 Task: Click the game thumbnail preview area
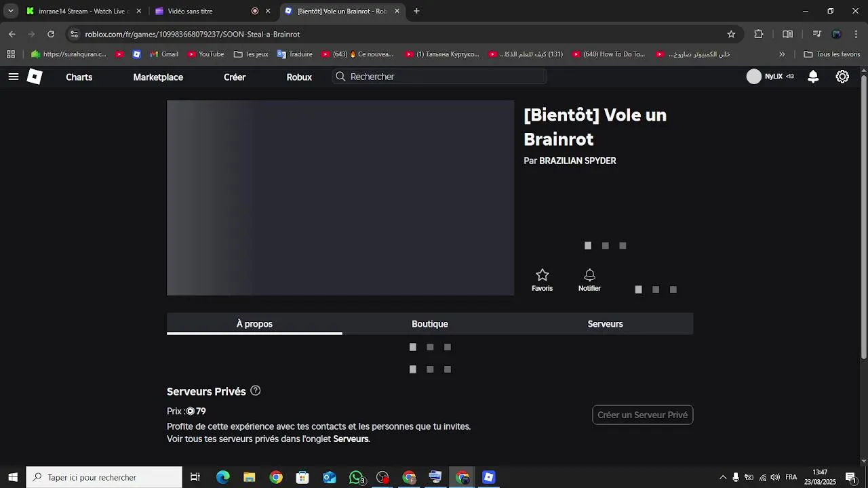[340, 198]
